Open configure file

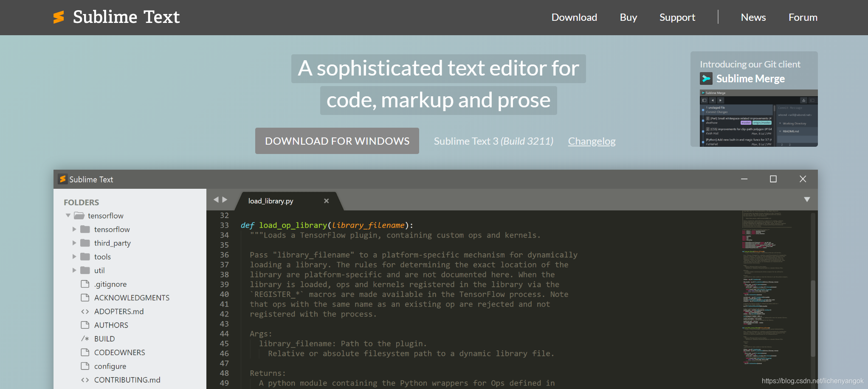(110, 366)
